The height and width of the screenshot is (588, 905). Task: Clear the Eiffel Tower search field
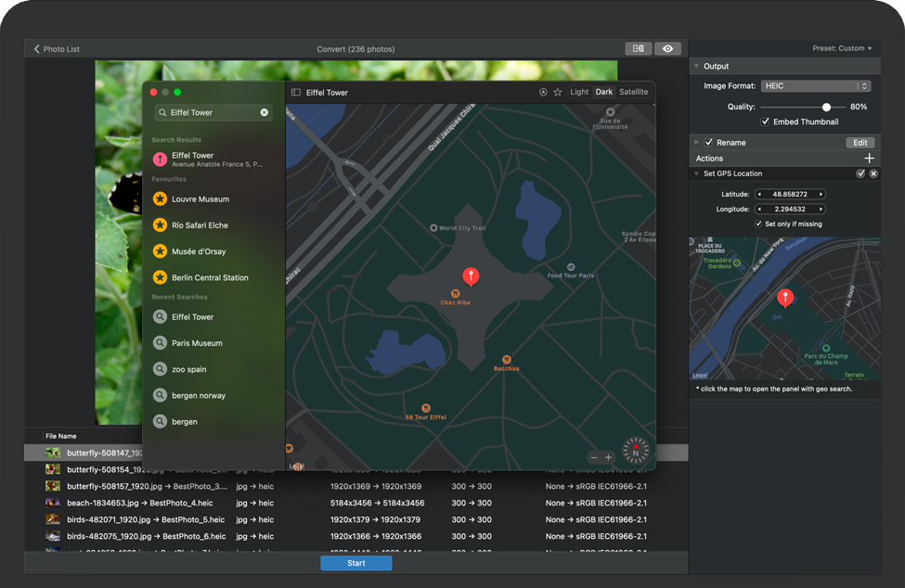tap(264, 112)
